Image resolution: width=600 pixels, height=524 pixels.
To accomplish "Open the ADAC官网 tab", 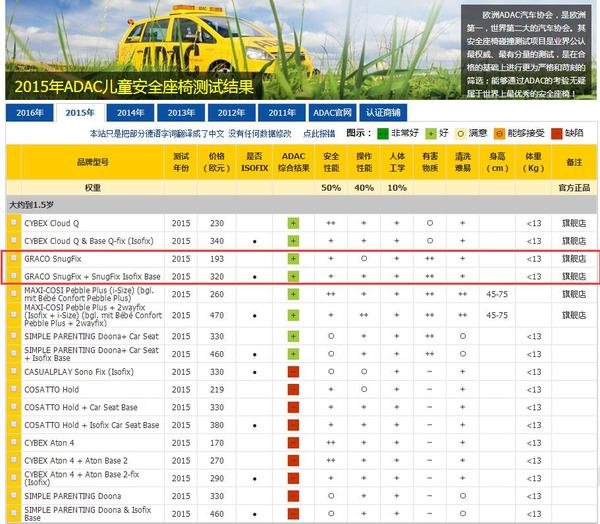I will pyautogui.click(x=332, y=113).
